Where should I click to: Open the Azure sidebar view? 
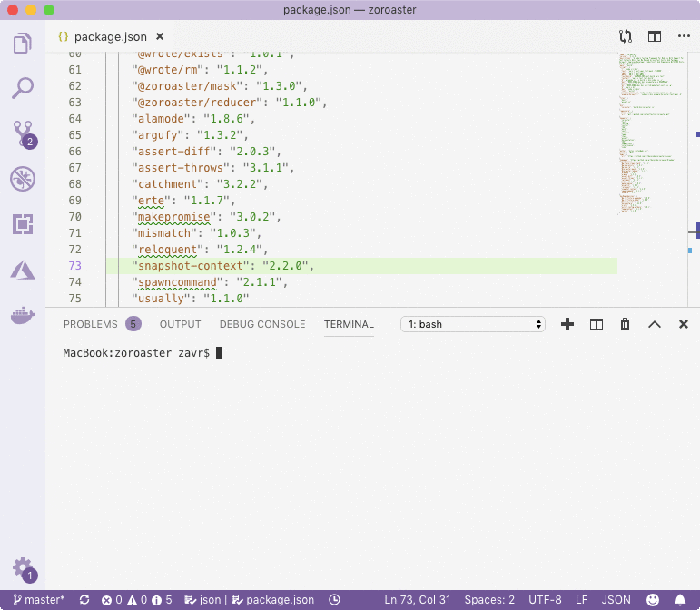[x=23, y=270]
